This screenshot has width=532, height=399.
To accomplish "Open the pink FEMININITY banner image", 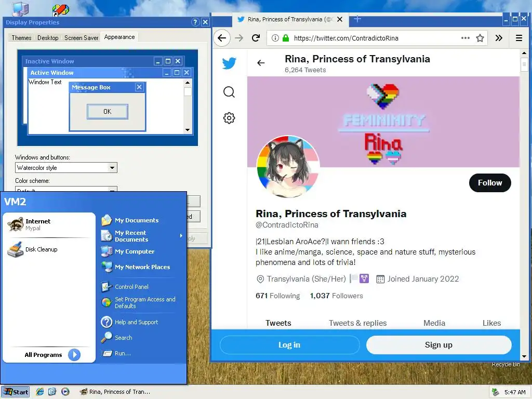I will [x=383, y=122].
